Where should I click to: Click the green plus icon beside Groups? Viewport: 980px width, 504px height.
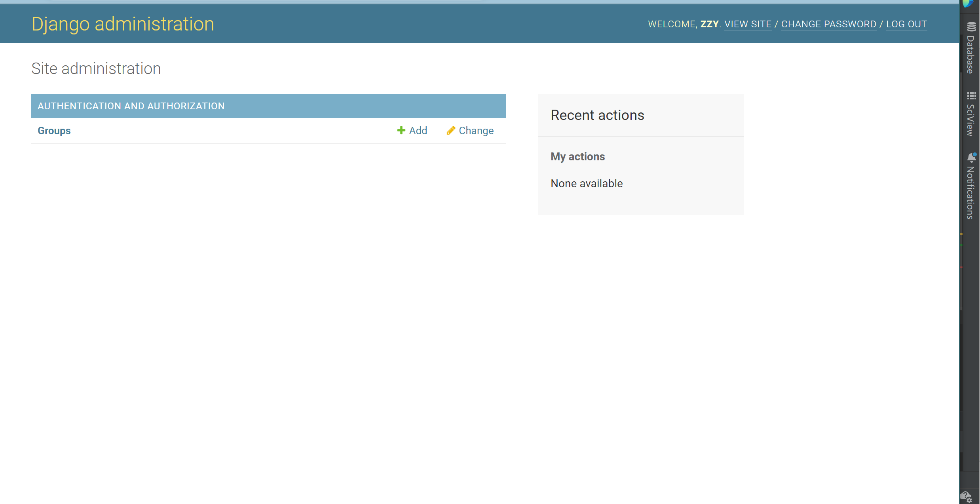(x=401, y=131)
